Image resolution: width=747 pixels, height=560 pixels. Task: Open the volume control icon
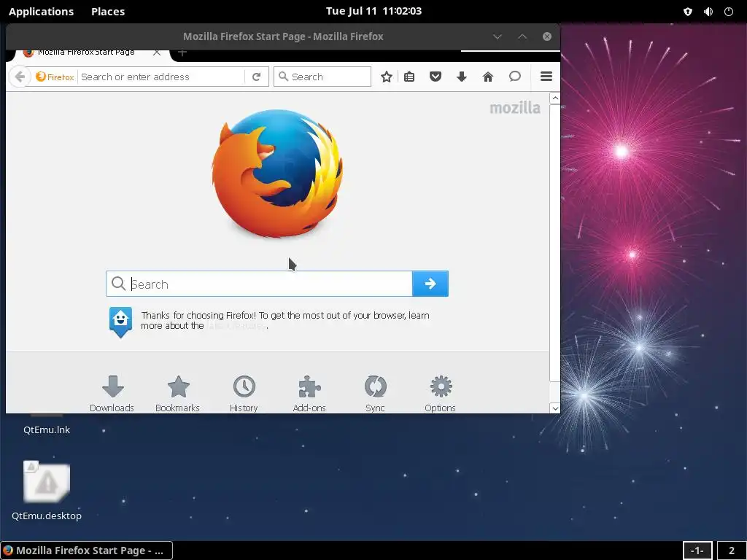click(x=708, y=12)
